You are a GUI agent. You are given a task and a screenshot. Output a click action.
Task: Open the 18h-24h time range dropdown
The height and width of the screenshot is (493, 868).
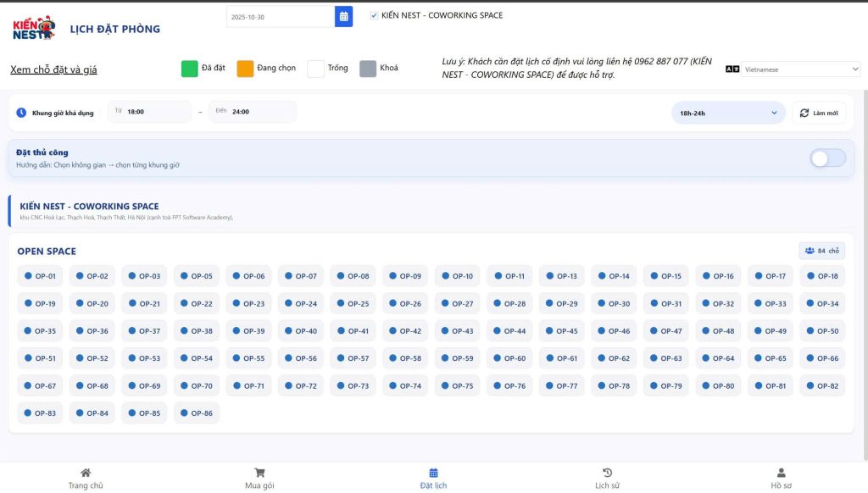tap(728, 113)
